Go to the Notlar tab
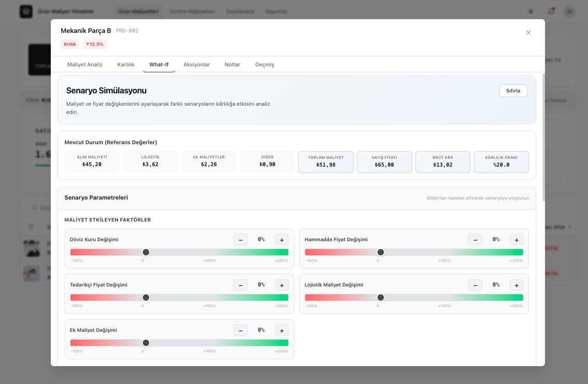The image size is (588, 384). tap(232, 65)
